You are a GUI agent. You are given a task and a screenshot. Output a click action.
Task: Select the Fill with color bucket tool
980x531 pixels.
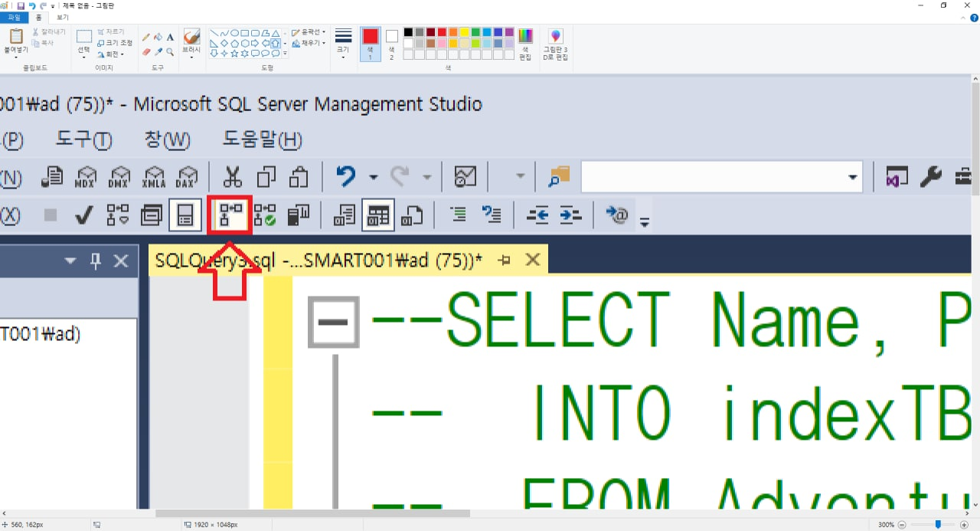(x=158, y=37)
